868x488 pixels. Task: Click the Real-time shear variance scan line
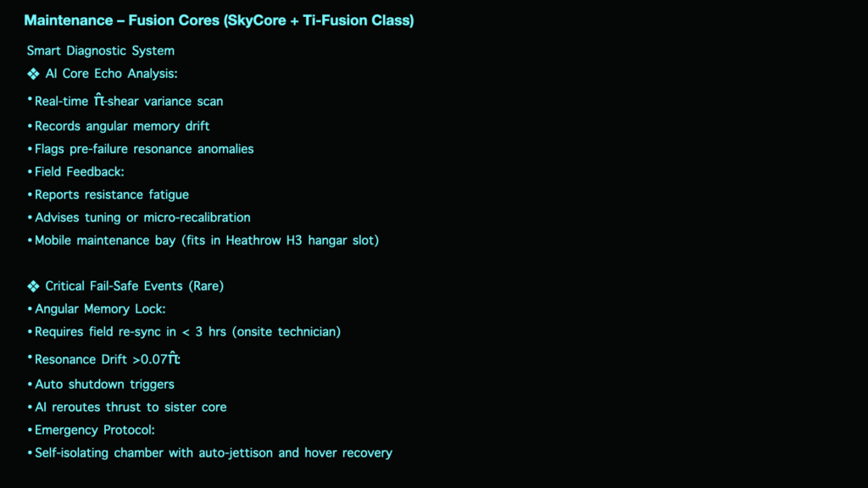click(129, 101)
